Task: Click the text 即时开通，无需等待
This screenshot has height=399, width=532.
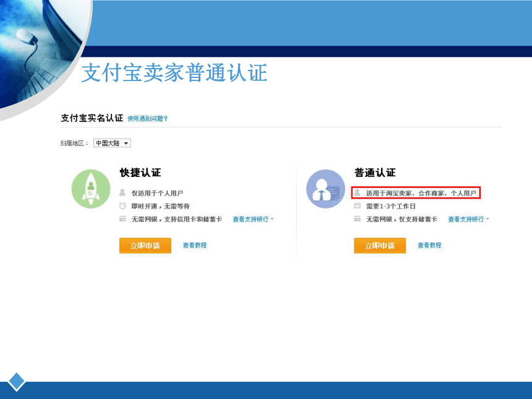Action: pyautogui.click(x=160, y=206)
